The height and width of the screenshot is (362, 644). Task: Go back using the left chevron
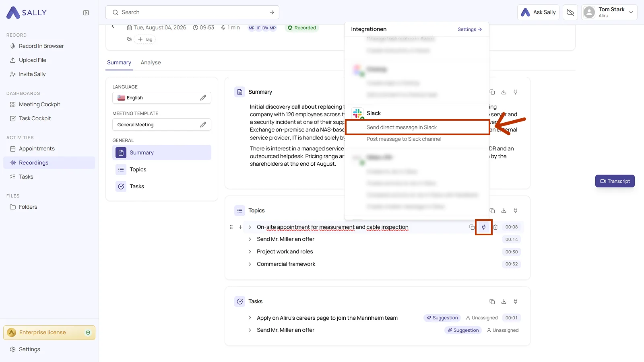113,27
